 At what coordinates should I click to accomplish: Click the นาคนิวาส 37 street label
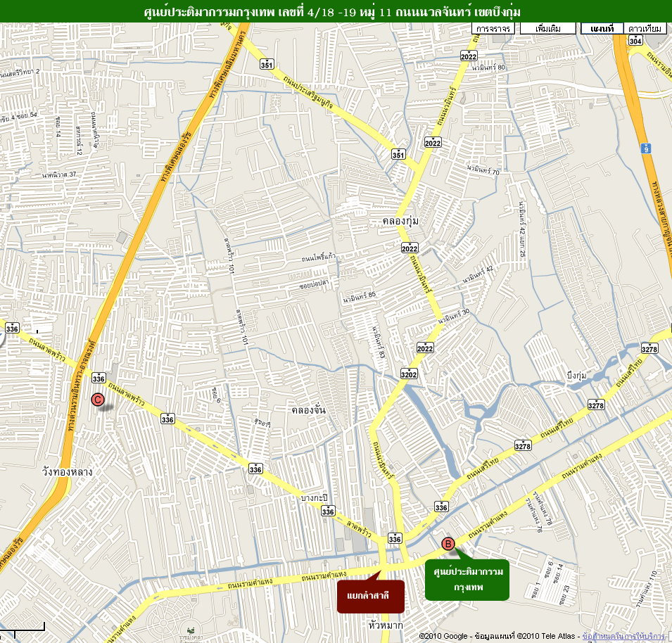point(59,174)
